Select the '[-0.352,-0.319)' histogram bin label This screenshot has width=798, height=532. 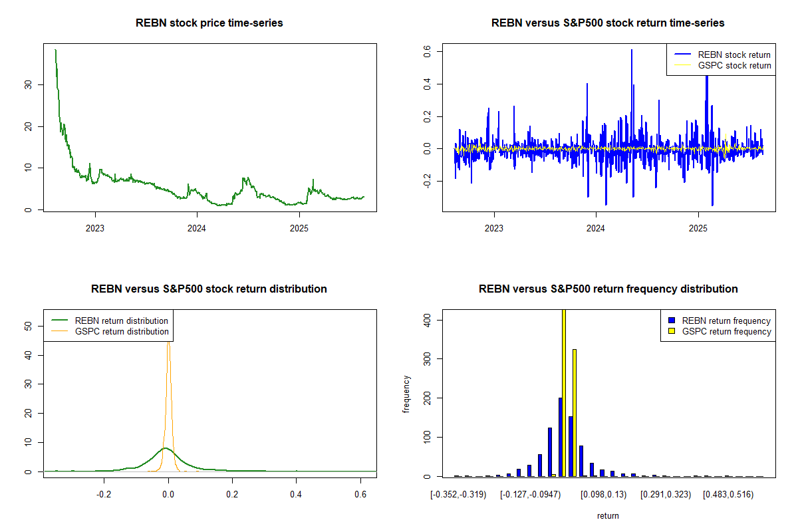point(458,495)
